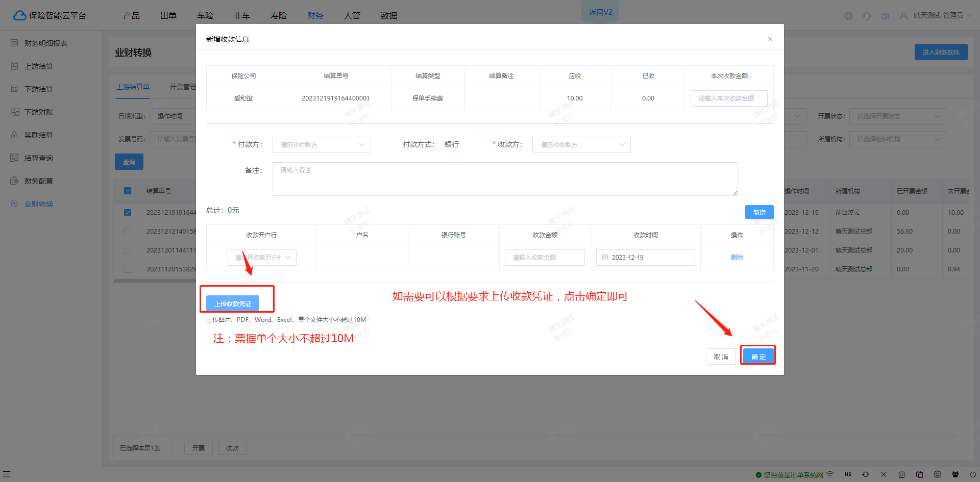The width and height of the screenshot is (980, 482).
Task: Click 上游结算 sidebar icon
Action: click(14, 66)
